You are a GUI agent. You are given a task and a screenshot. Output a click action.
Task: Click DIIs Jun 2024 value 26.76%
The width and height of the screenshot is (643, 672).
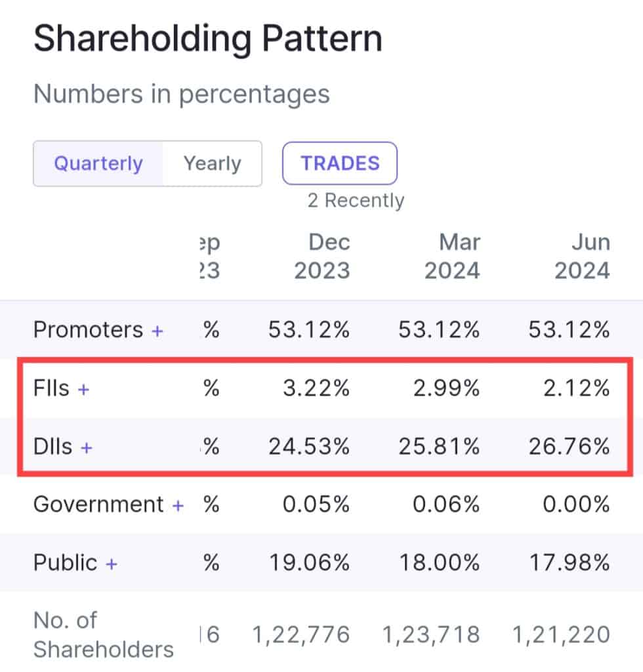click(568, 447)
